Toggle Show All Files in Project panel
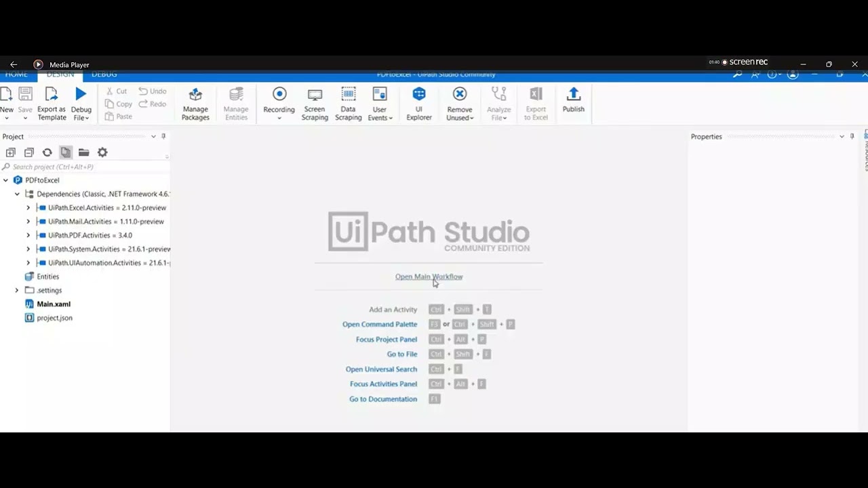Screen dimensions: 868x488 pyautogui.click(x=65, y=152)
